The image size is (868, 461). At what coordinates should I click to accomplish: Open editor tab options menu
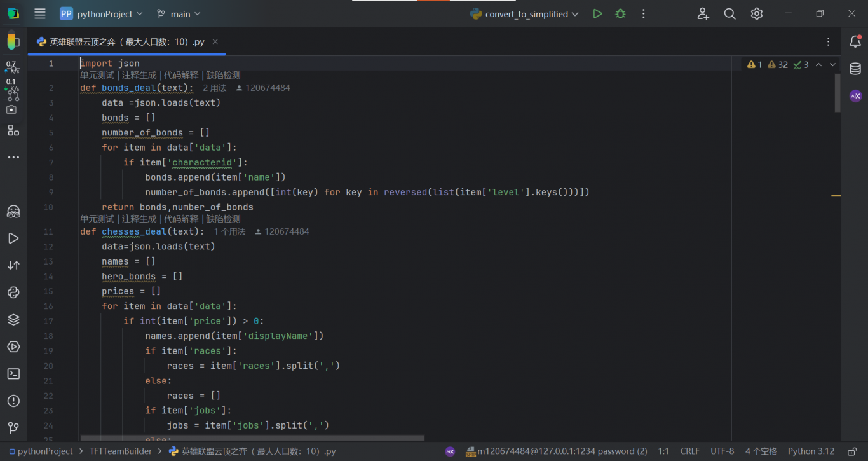828,41
